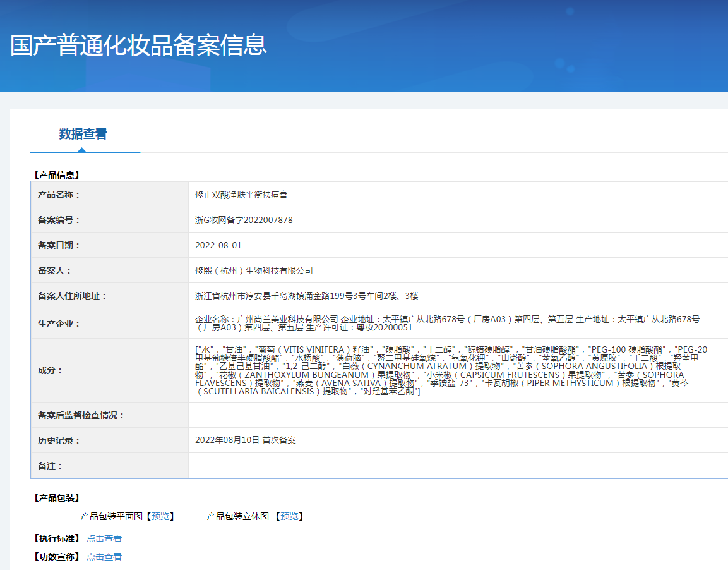
Task: Select filer 修熙（杭州）生物科技有限公司
Action: (253, 270)
